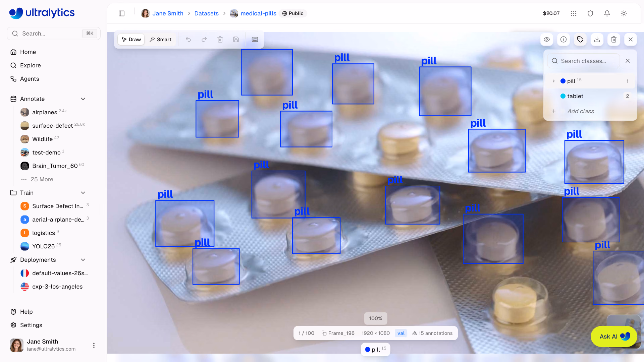The height and width of the screenshot is (362, 644).
Task: Toggle the classes tag icon
Action: (580, 40)
